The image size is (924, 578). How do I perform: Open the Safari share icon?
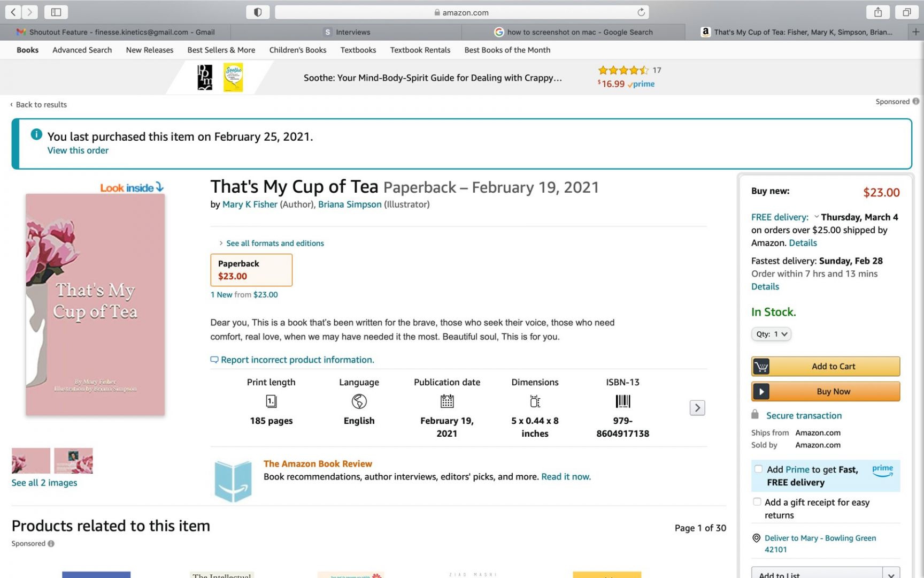point(878,12)
